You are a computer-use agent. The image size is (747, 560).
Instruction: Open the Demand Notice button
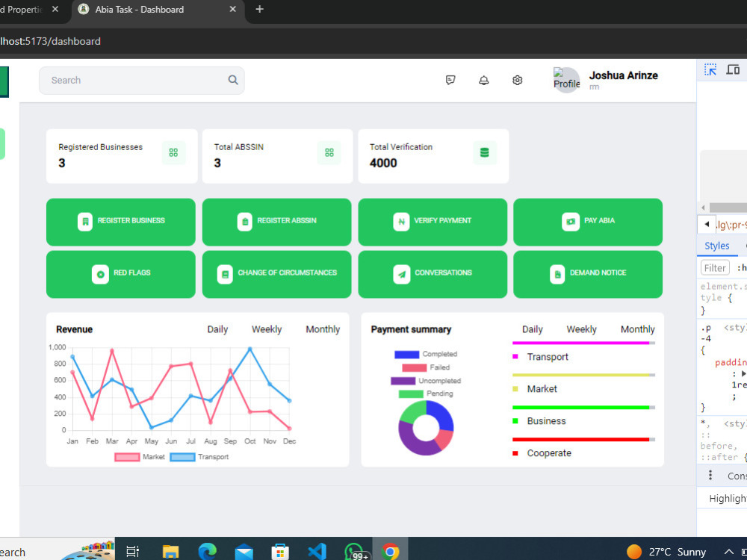point(588,274)
